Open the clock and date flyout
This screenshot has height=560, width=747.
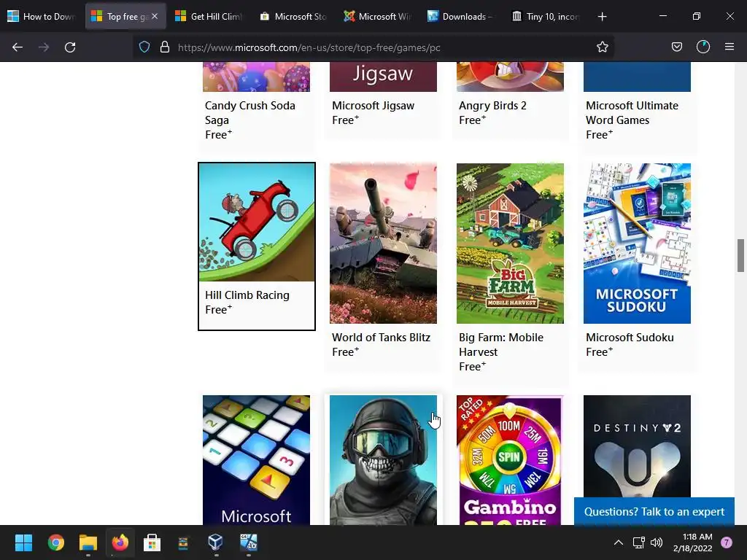point(693,542)
